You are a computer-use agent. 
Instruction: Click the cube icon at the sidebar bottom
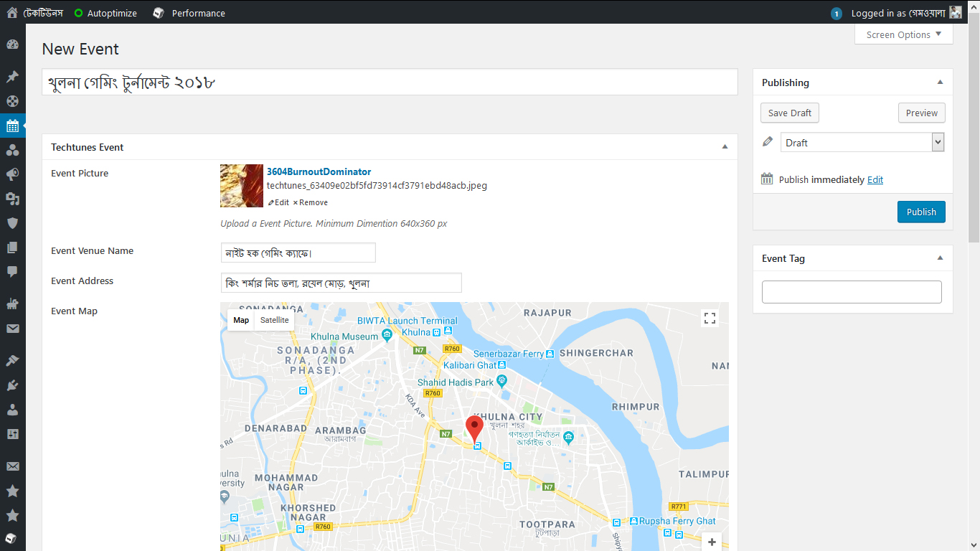point(12,539)
